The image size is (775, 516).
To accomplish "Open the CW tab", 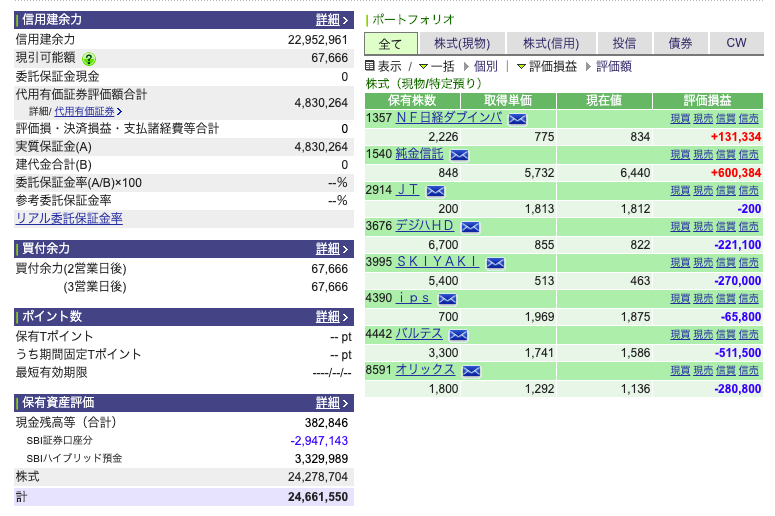I will tap(736, 43).
